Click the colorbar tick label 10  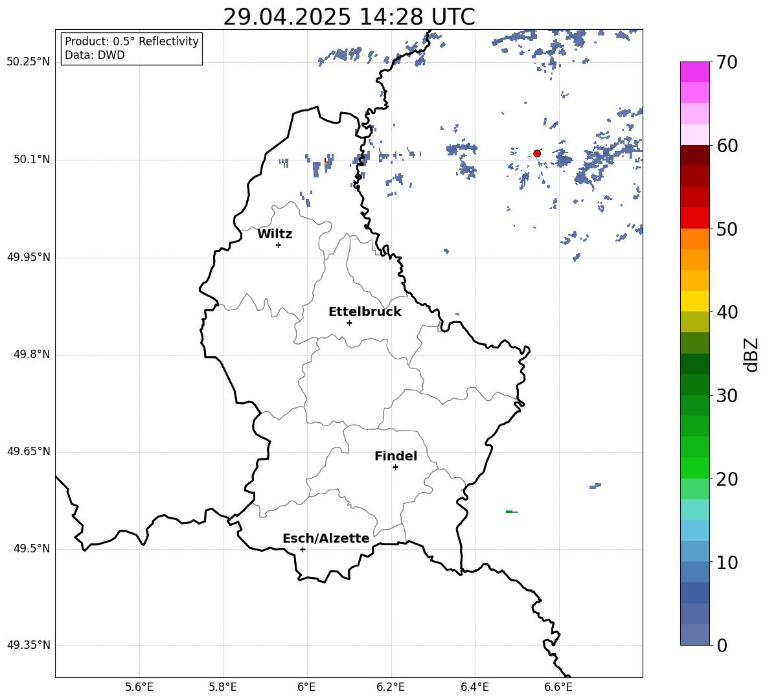(727, 562)
